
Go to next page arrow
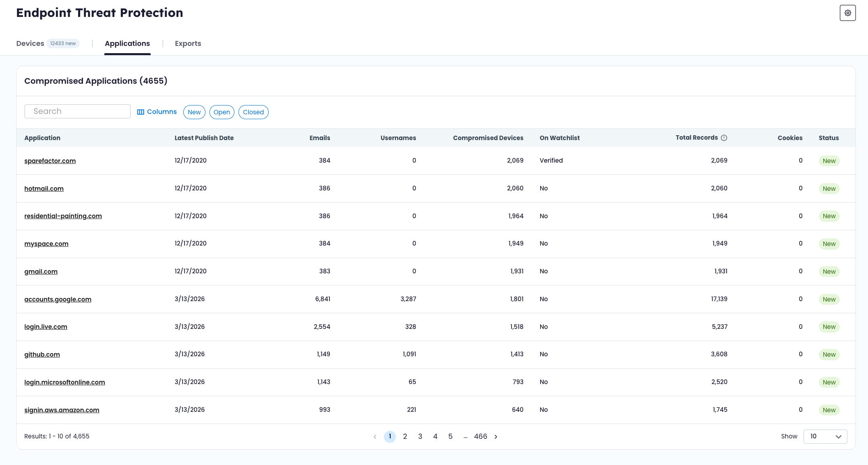[x=496, y=437]
